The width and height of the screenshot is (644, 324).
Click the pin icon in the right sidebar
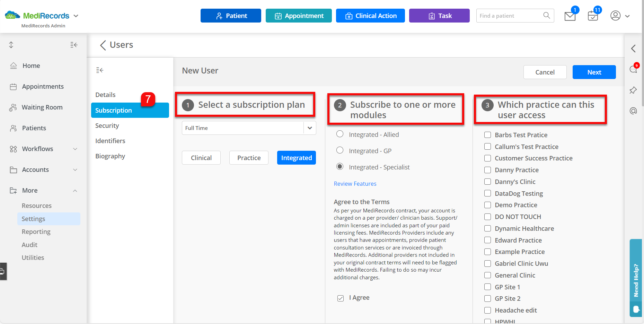tap(633, 90)
